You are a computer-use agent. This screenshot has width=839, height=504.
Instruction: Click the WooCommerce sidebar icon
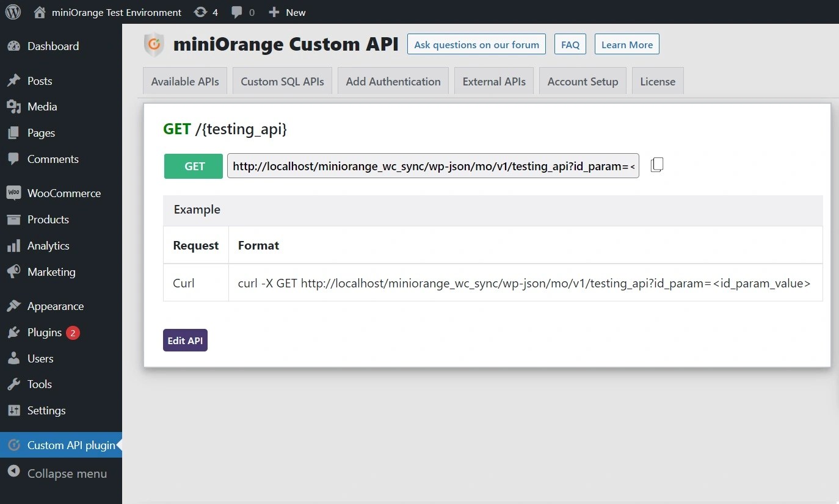pyautogui.click(x=15, y=193)
